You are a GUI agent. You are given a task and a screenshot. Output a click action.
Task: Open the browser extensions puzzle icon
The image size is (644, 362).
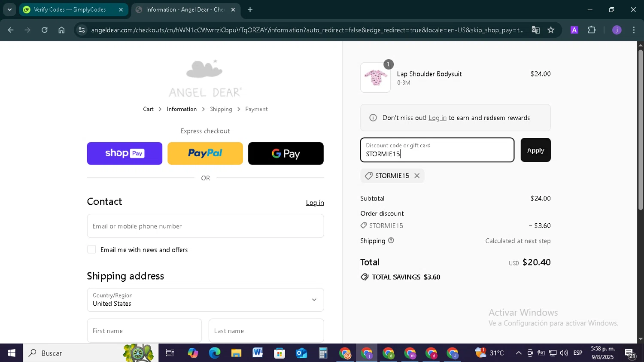tap(592, 30)
